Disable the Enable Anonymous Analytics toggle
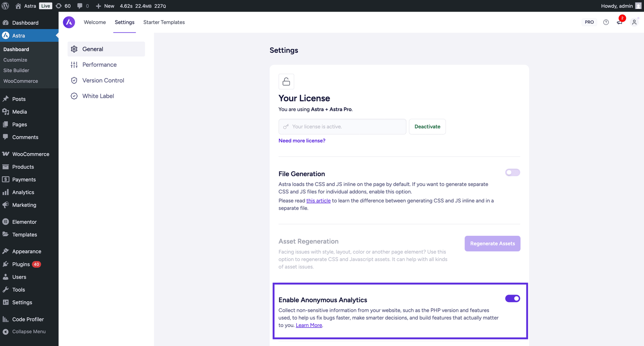Screen dimensions: 644x346 pos(512,299)
